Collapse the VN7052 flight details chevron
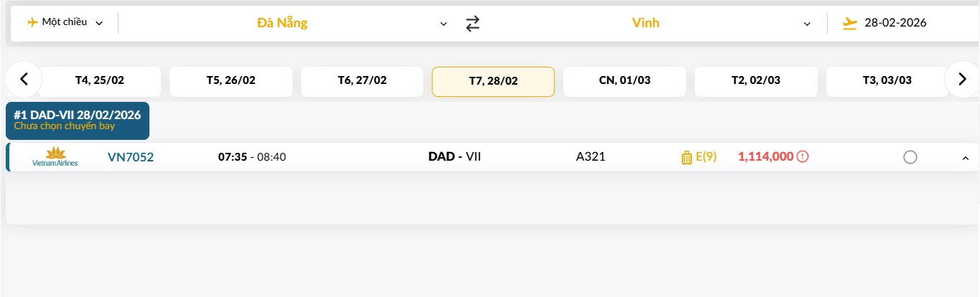This screenshot has width=980, height=297. 965,158
